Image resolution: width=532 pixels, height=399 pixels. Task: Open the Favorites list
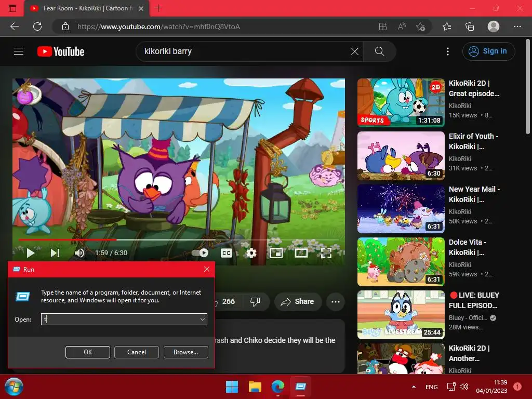(447, 26)
